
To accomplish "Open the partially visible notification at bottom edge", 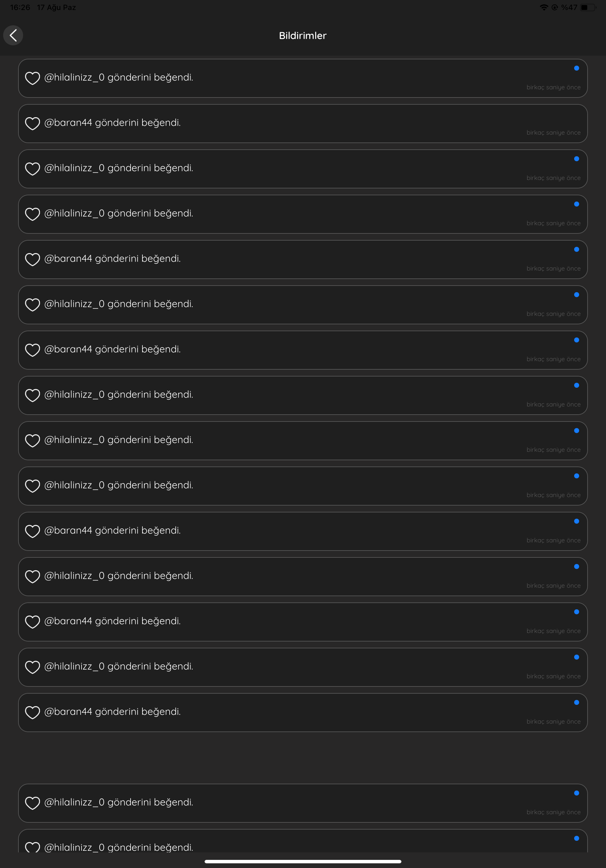I will 303,841.
